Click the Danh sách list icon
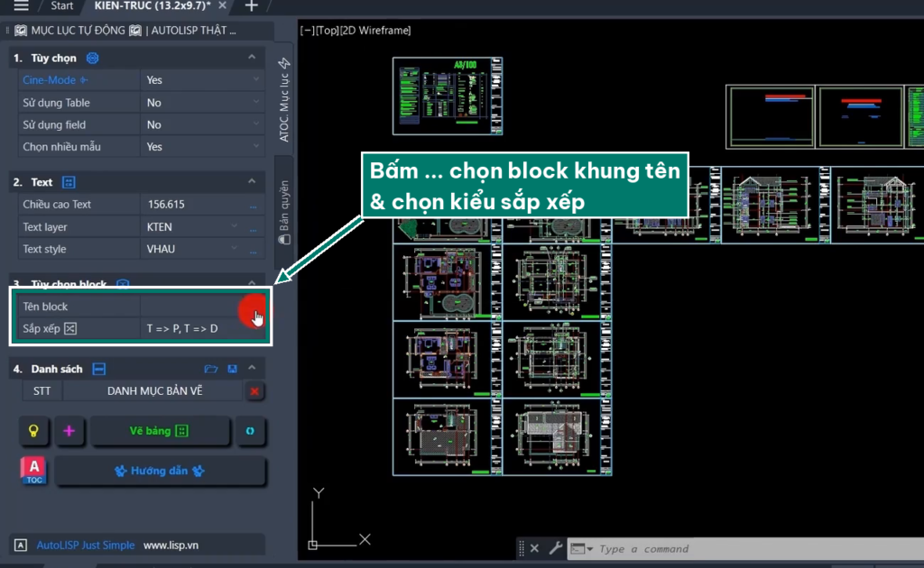 coord(99,369)
